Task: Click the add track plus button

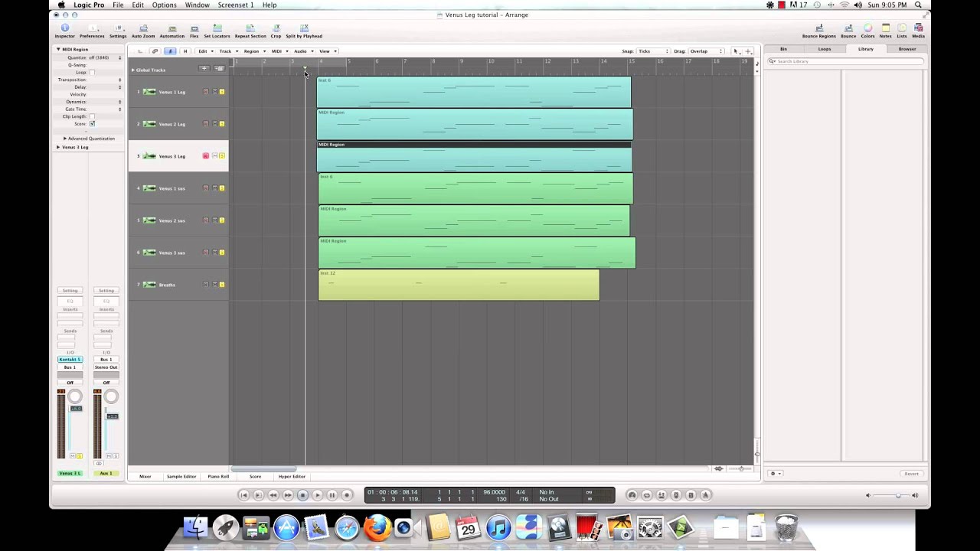Action: coord(204,69)
